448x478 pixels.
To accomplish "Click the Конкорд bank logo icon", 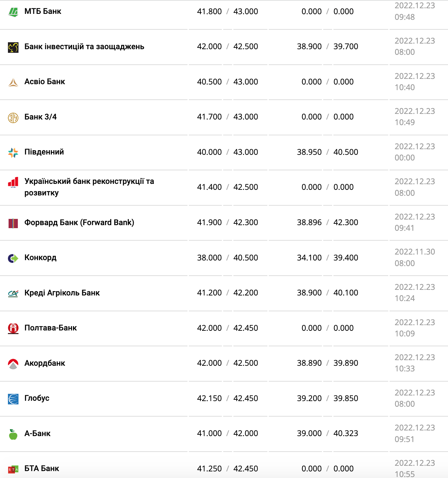I will point(13,258).
